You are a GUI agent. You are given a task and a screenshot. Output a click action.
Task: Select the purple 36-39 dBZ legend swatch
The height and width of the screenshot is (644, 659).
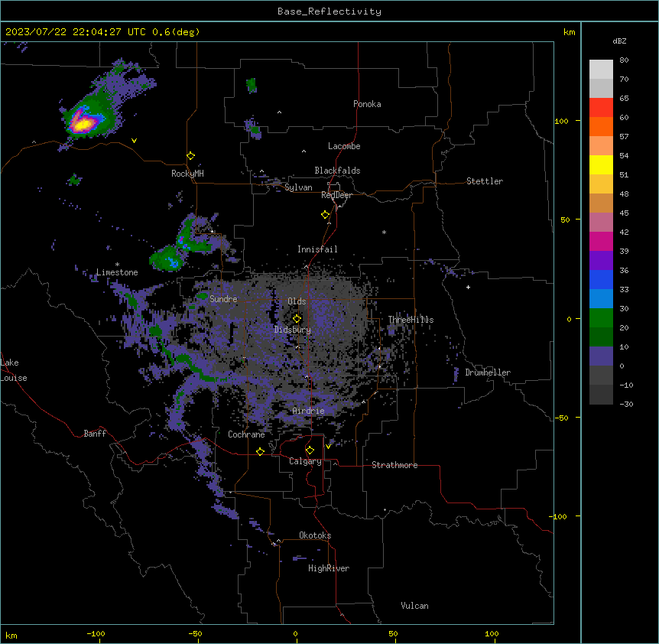(601, 261)
